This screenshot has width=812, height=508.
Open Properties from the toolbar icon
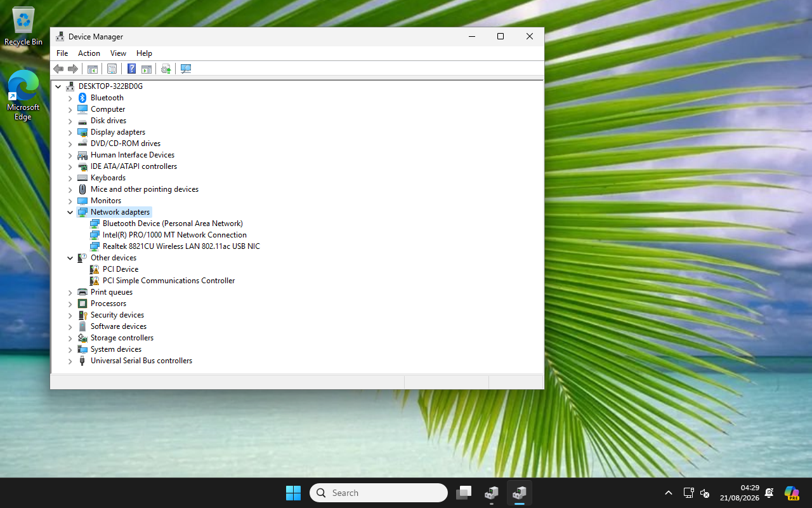(x=112, y=69)
